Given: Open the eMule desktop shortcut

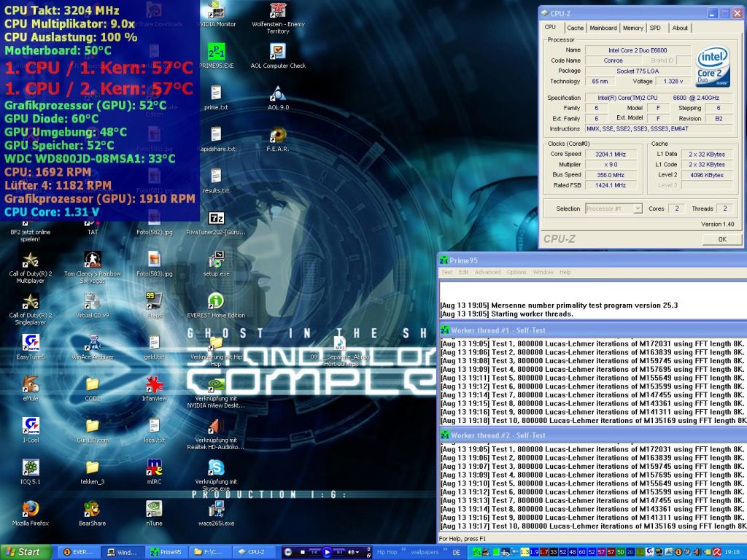Looking at the screenshot, I should tap(31, 388).
